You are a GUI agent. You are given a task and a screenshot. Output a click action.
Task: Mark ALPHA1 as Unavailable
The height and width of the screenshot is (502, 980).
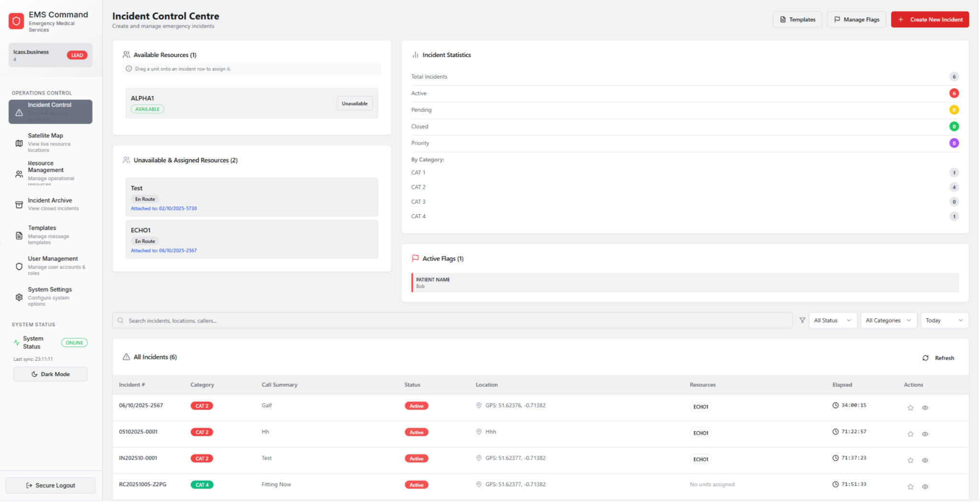[354, 103]
